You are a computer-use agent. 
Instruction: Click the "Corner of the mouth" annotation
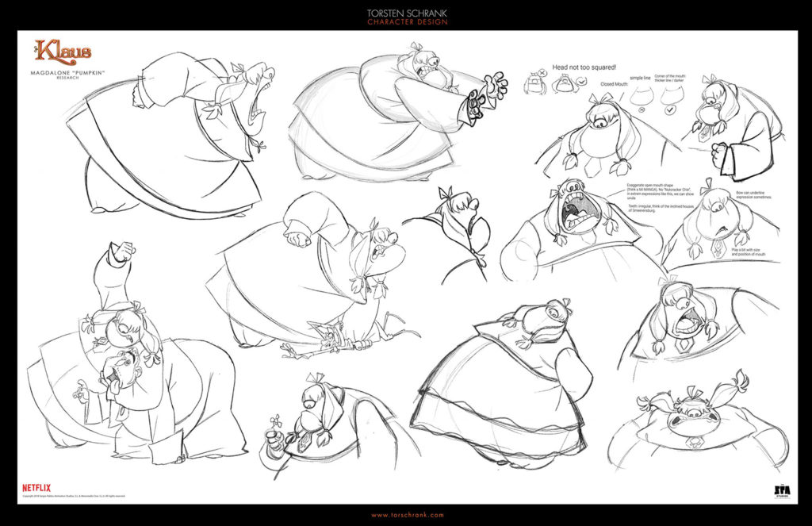(x=670, y=79)
